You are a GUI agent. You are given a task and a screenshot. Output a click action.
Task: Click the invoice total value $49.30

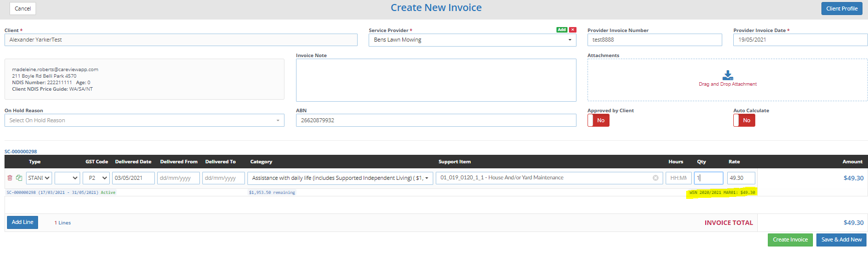pos(853,222)
